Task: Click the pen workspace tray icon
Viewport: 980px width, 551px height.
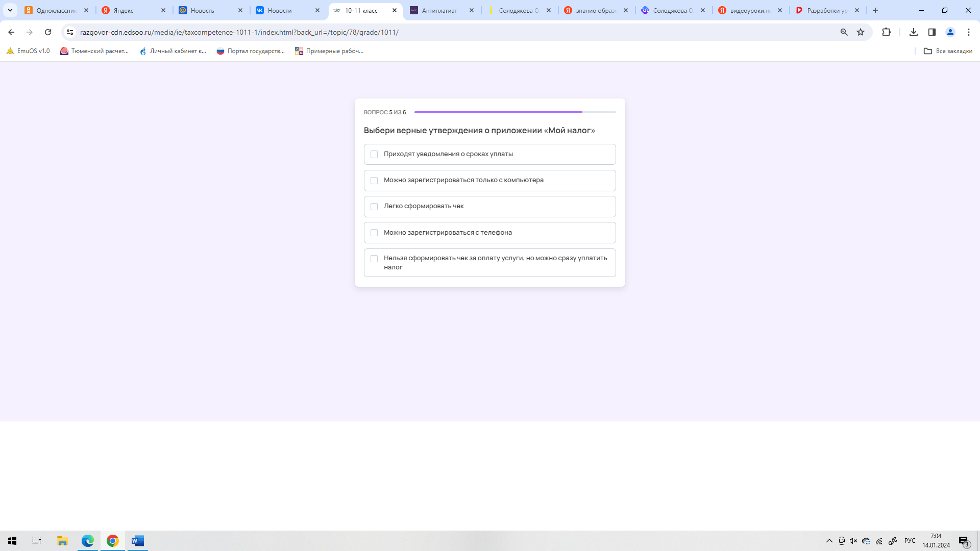Action: click(x=893, y=541)
